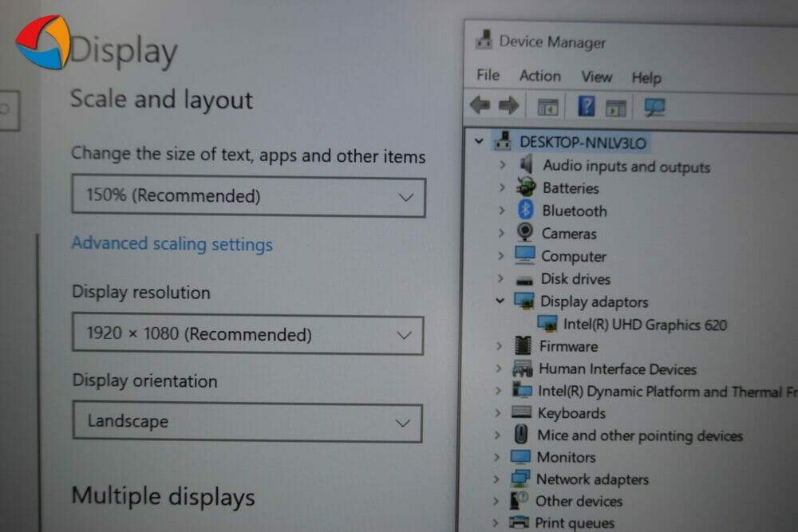Expand Mice and other pointing devices

497,435
